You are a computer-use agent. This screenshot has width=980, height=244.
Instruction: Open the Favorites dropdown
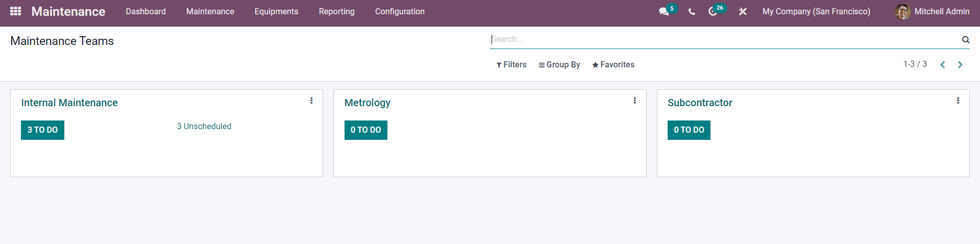613,65
